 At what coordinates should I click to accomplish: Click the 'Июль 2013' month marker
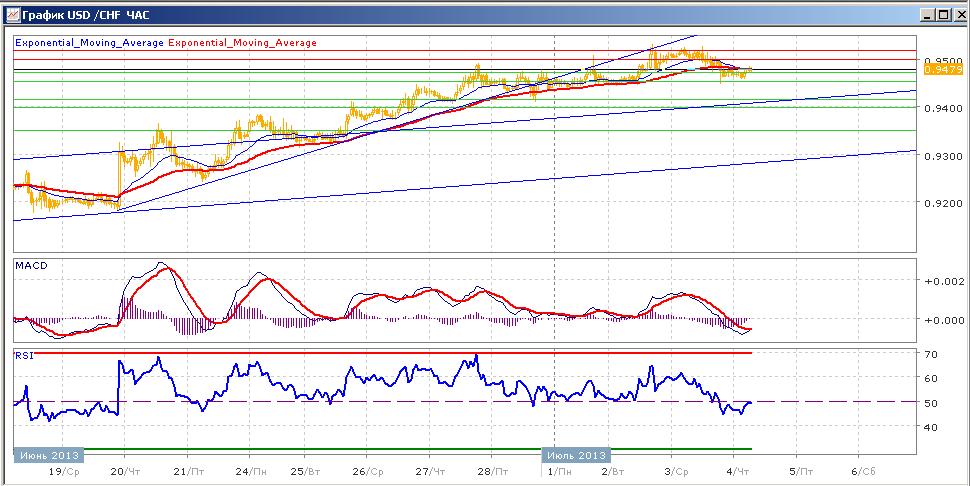(x=576, y=455)
